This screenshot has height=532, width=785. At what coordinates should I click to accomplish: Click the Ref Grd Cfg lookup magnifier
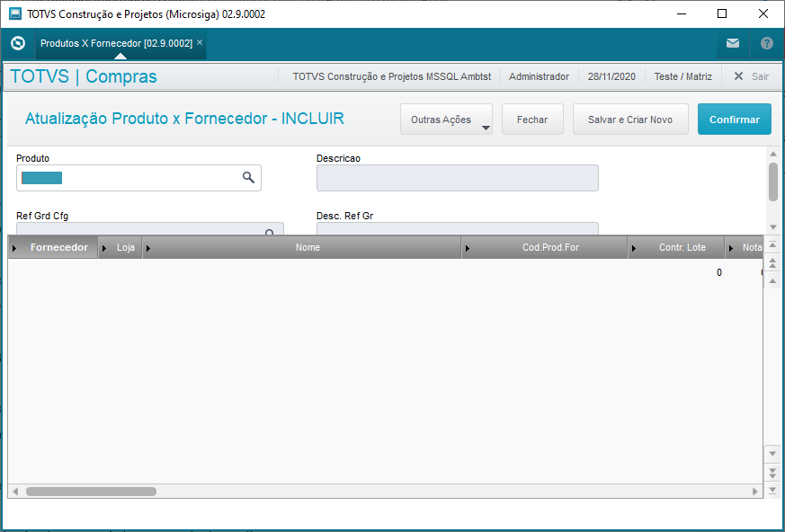270,232
